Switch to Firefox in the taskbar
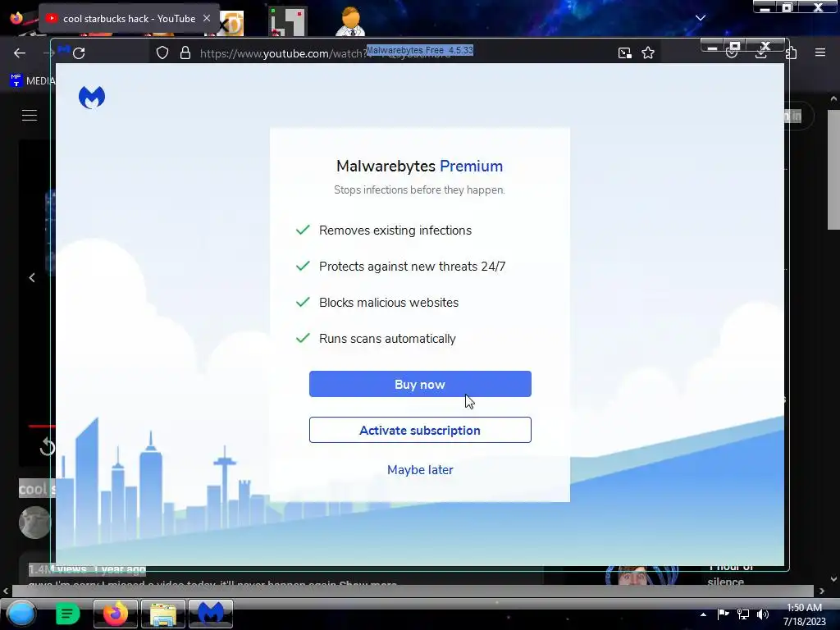Screen dimensions: 840x630 click(116, 614)
